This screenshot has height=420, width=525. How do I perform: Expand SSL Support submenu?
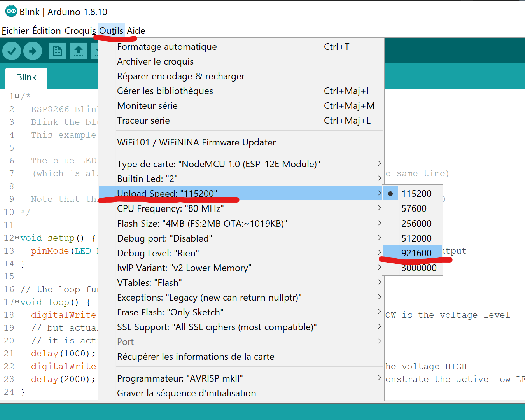point(241,327)
